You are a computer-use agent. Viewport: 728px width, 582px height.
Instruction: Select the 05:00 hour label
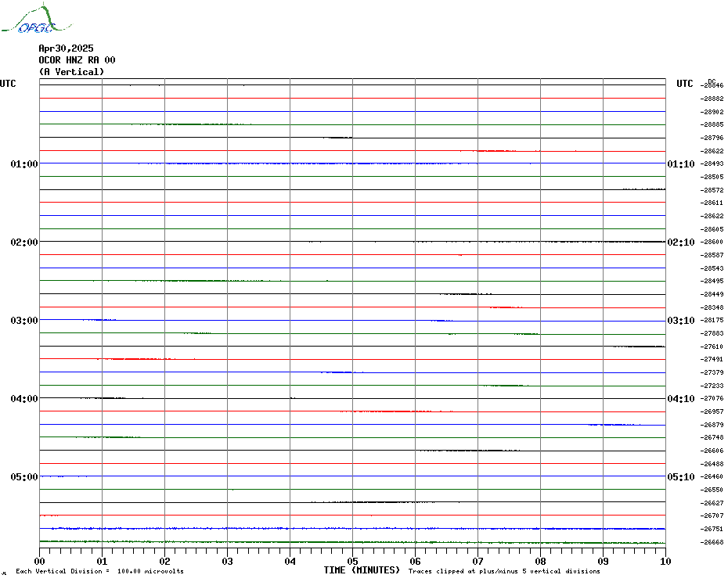(24, 477)
